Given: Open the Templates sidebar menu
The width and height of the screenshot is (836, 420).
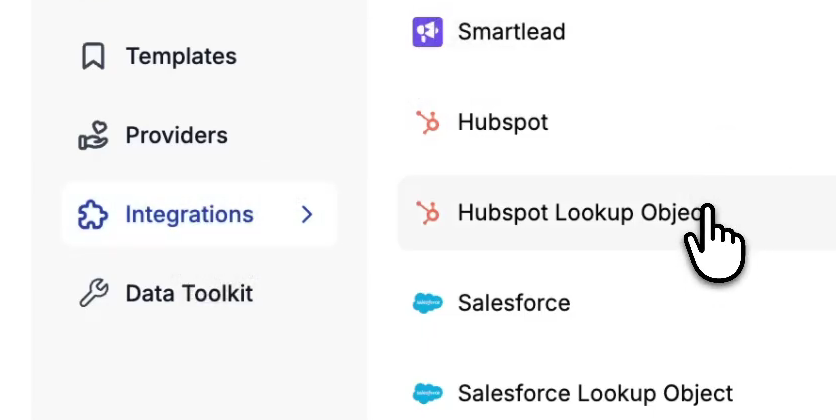Looking at the screenshot, I should (x=181, y=57).
